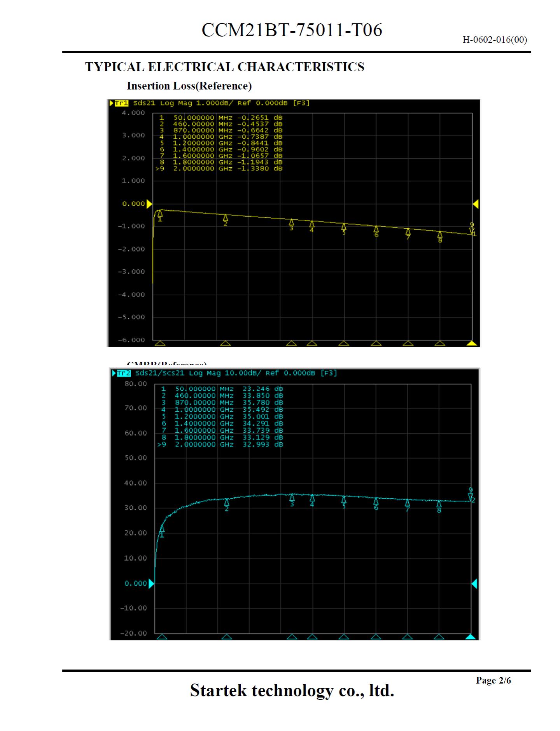Click the Insertion Loss(Reference) heading

[189, 86]
